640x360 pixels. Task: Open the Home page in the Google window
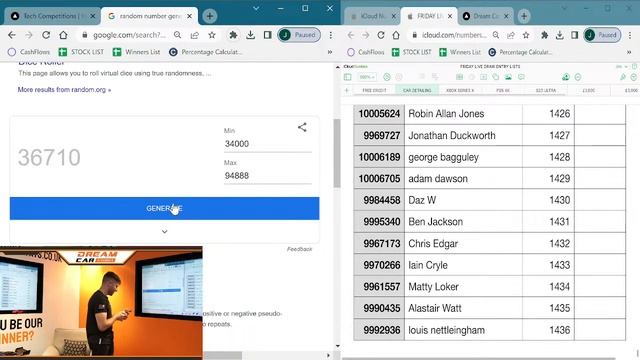click(x=63, y=35)
